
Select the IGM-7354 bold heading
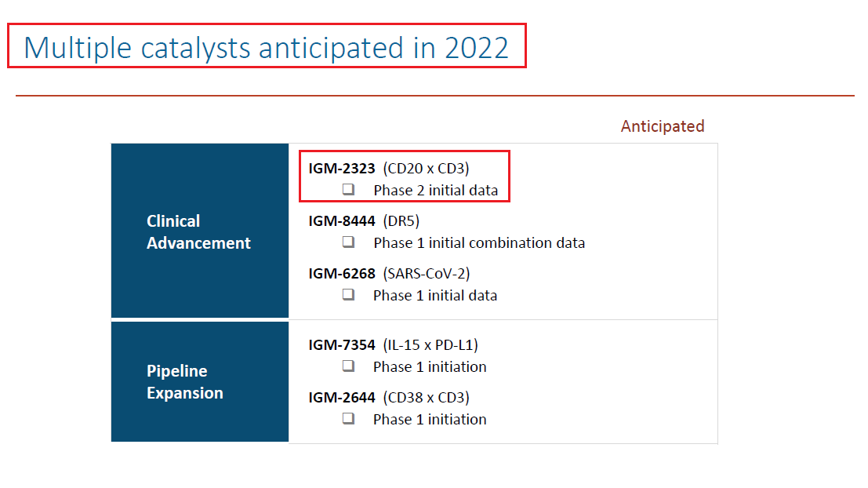click(342, 344)
